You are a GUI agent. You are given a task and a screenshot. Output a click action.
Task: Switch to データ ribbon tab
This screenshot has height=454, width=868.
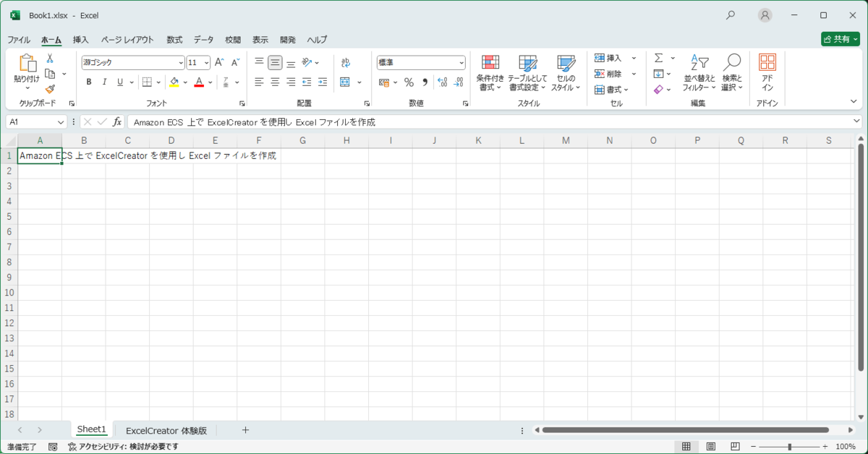[x=203, y=40]
